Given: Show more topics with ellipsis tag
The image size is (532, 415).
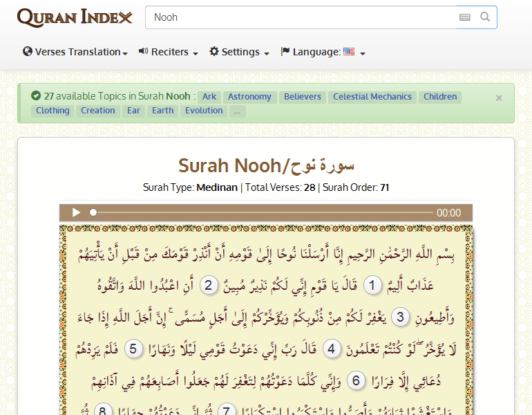Looking at the screenshot, I should pyautogui.click(x=237, y=111).
